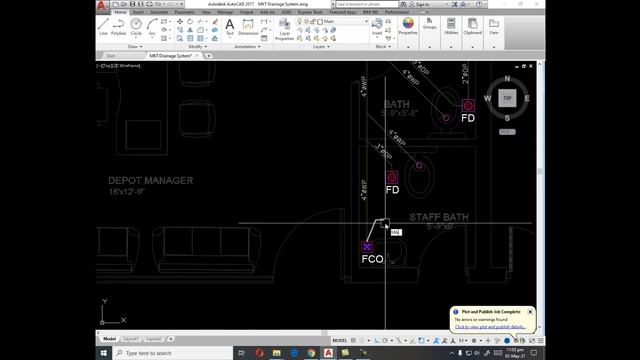Toggle object snap in status bar
Screen dimensions: 640x360
point(421,340)
